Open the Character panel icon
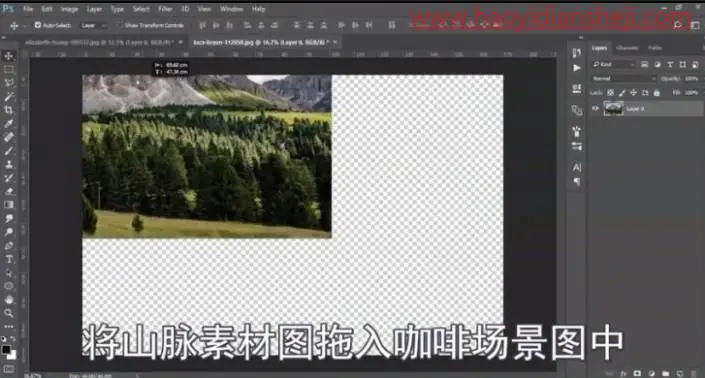This screenshot has height=378, width=705. click(x=577, y=167)
